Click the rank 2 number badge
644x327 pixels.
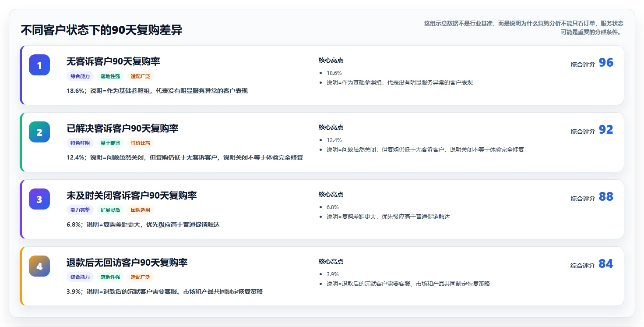pos(39,132)
